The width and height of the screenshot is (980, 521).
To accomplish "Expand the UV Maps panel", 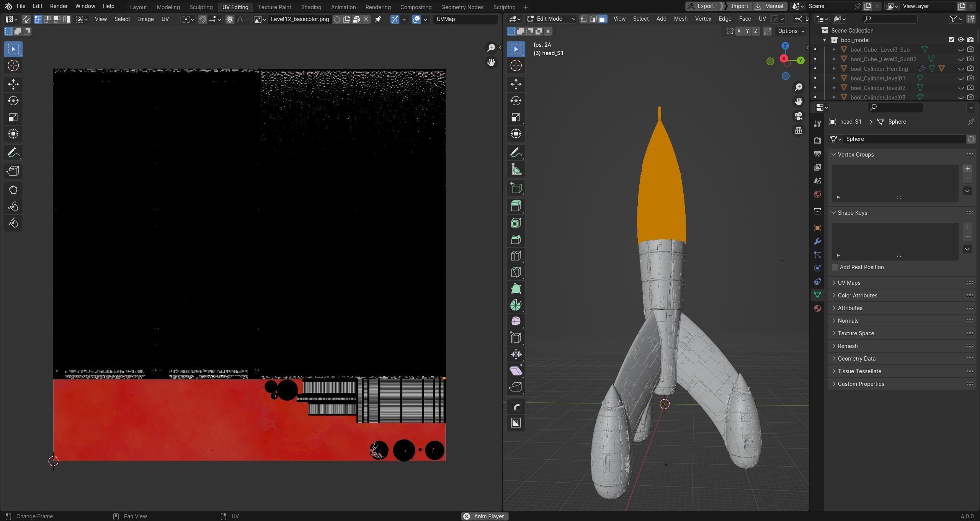I will (849, 283).
